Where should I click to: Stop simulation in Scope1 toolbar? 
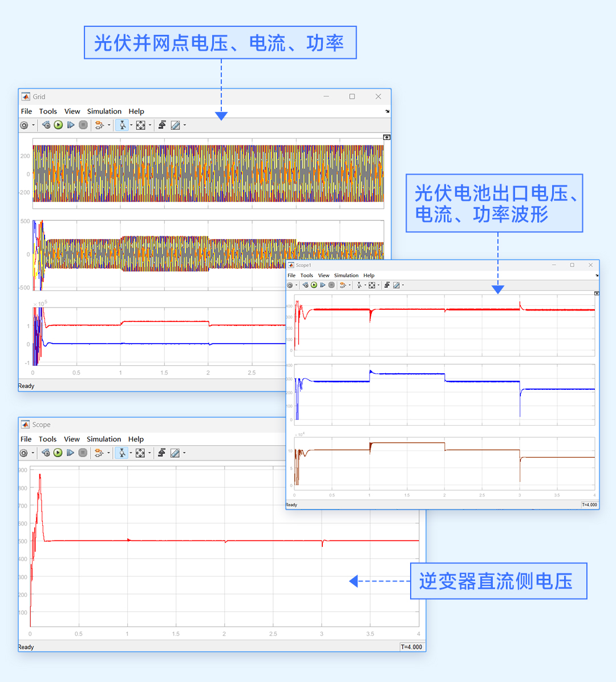[331, 285]
